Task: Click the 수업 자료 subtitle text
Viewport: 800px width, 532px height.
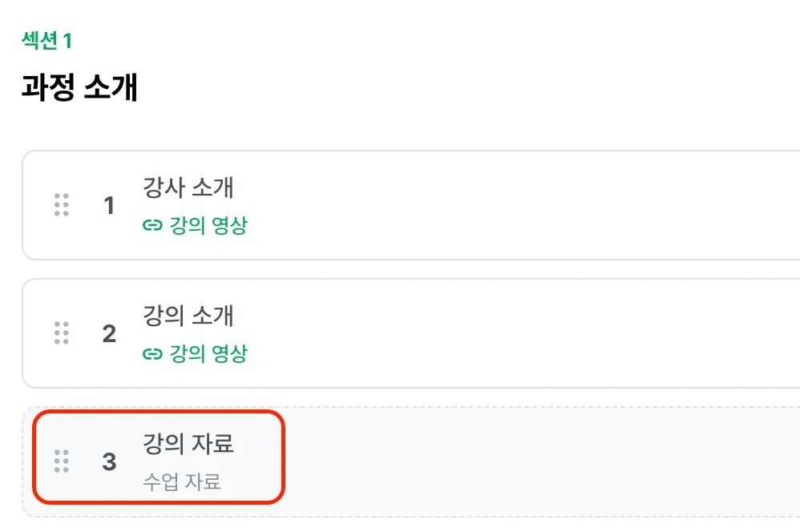Action: pos(182,482)
